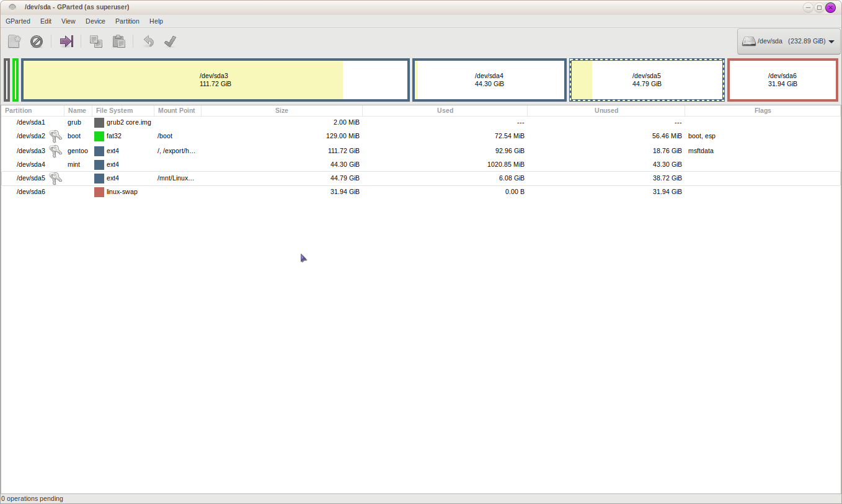
Task: Select /dev/sda6 swap block in disk graphic
Action: tap(782, 79)
